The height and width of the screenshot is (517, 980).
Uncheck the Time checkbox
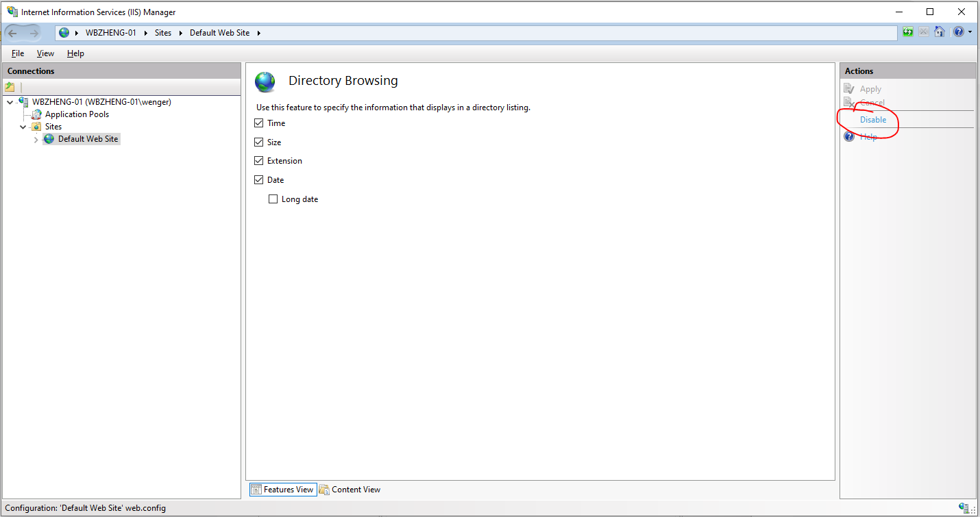pos(259,123)
